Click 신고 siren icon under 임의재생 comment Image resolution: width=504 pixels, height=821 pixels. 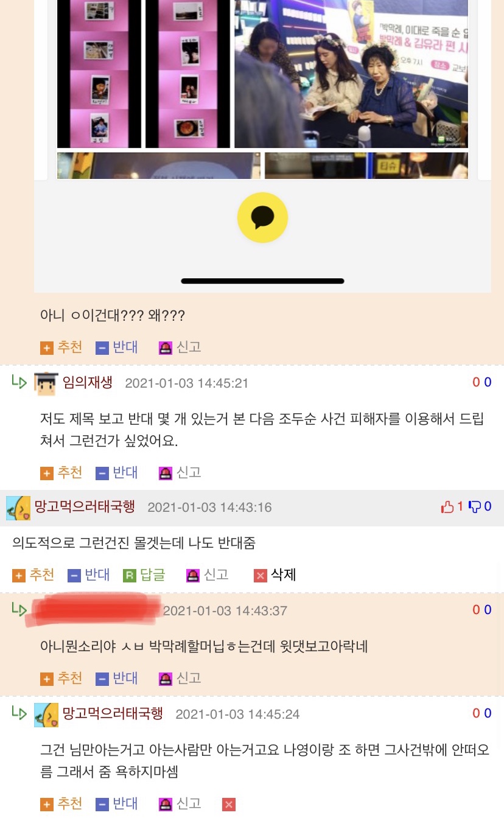165,473
